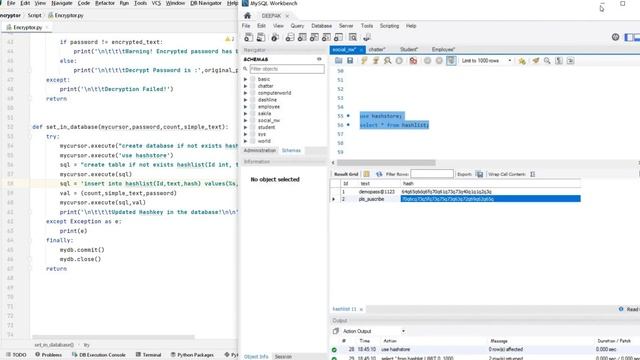640x360 pixels.
Task: Click the Filter Rows input field
Action: pos(432,174)
